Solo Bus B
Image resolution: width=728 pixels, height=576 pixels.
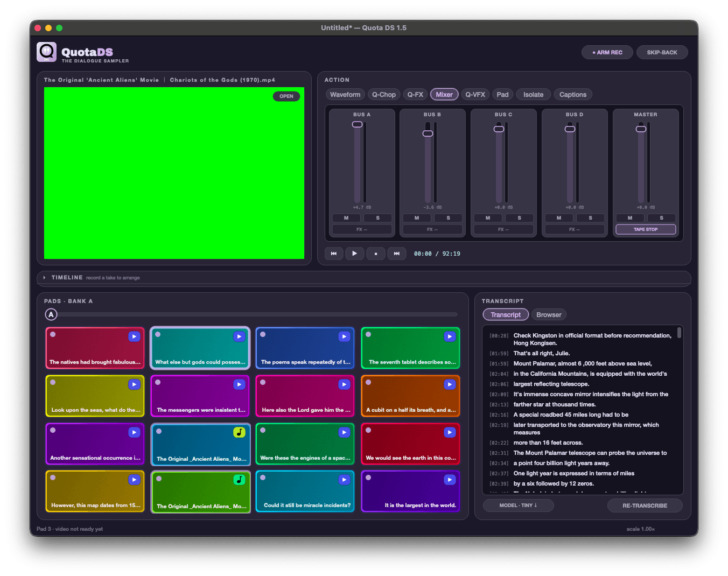pyautogui.click(x=449, y=218)
